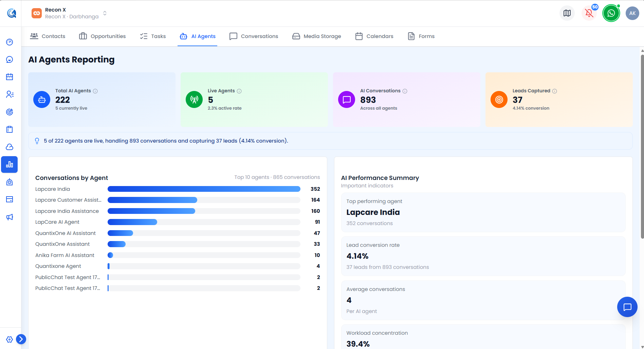Click the "Anika Farm AI Assistant" row label
The image size is (644, 349).
pos(65,255)
